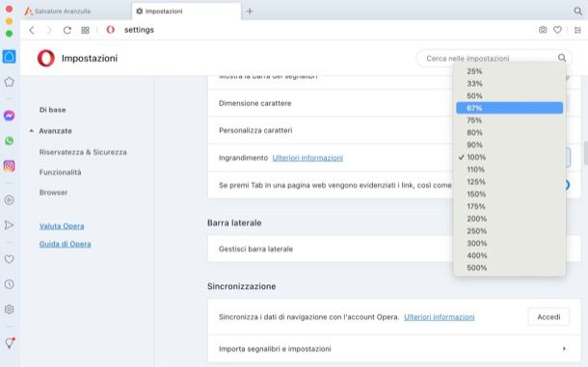Viewport: 588px width, 367px height.
Task: Open the sidebar player icon
Action: tap(9, 199)
